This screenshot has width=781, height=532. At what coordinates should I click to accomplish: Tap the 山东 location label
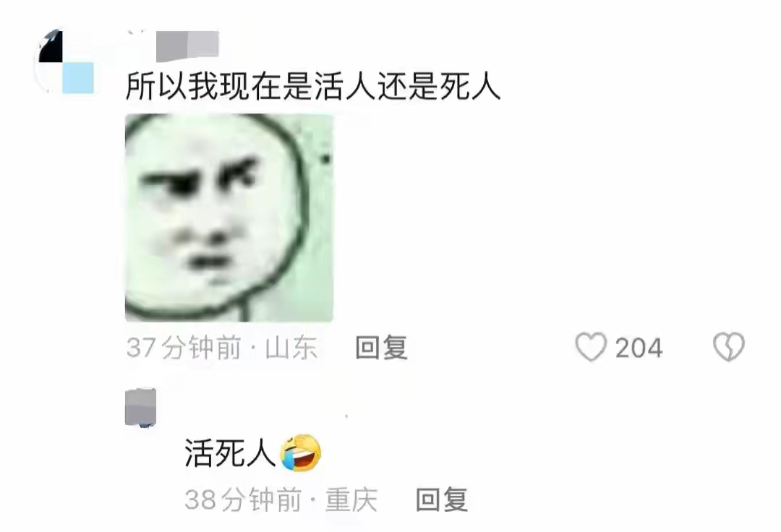pyautogui.click(x=291, y=348)
